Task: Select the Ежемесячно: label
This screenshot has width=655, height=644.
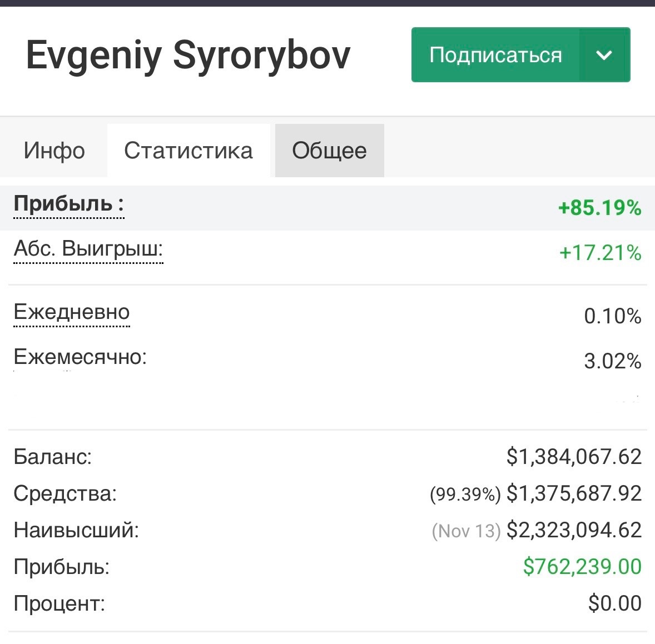Action: click(80, 356)
